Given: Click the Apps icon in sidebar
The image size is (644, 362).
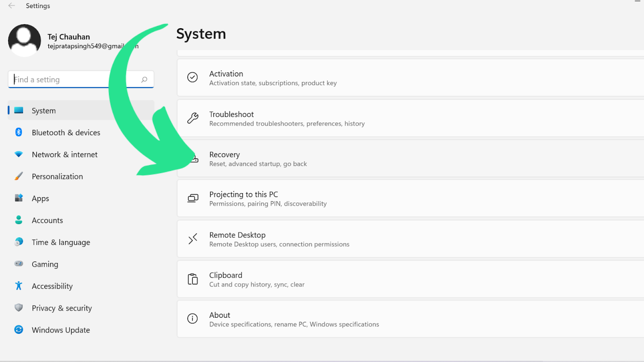Looking at the screenshot, I should tap(19, 198).
